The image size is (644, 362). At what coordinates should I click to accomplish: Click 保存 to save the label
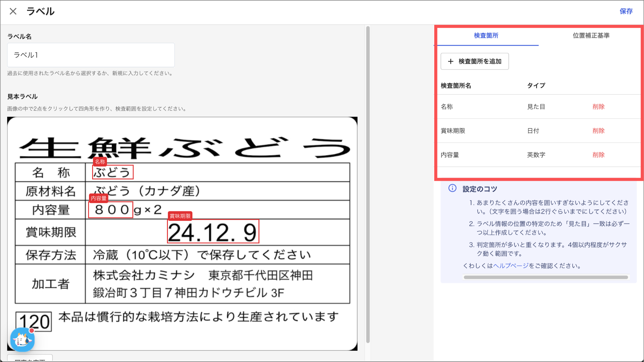point(626,11)
